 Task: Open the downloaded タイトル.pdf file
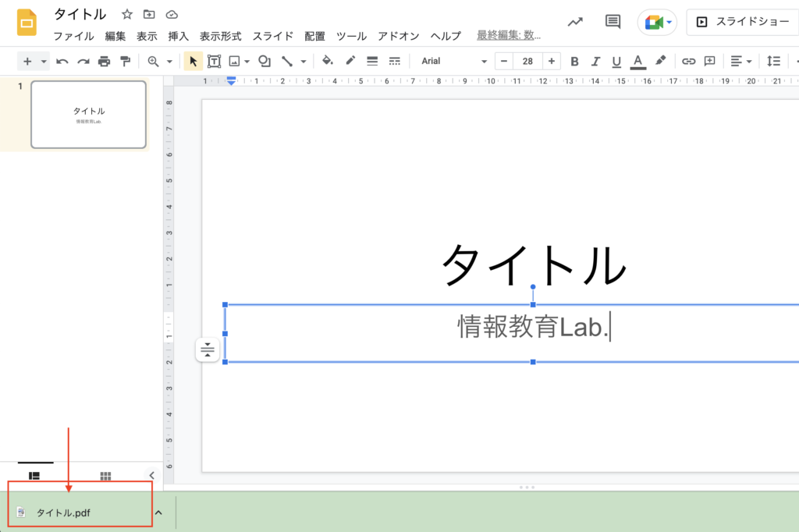coord(63,512)
